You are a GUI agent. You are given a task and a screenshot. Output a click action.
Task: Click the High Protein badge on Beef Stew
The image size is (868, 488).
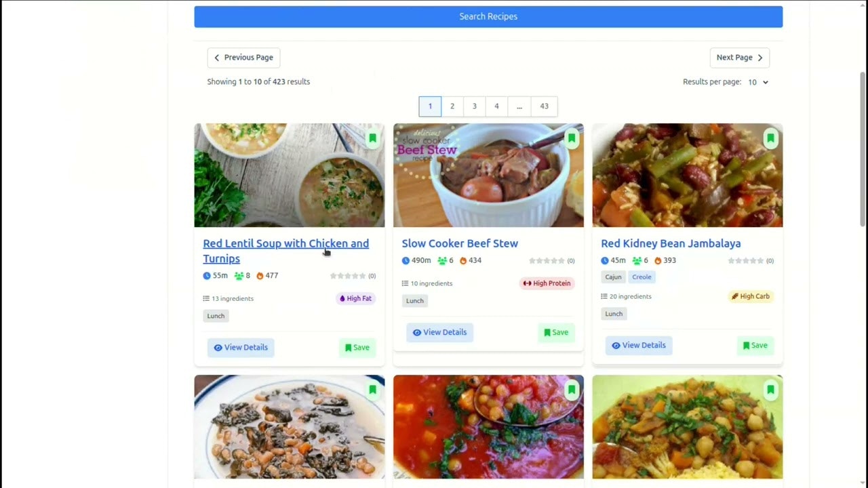coord(547,283)
